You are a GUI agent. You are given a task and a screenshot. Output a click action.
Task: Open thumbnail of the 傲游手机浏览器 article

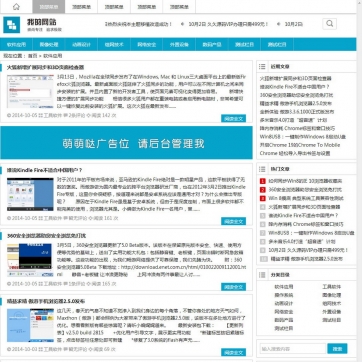pos(30,325)
